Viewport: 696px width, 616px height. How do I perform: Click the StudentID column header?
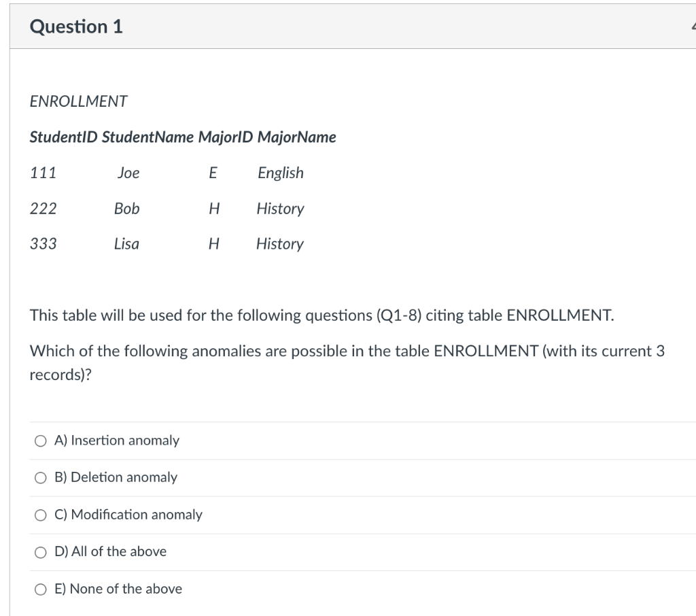[64, 137]
